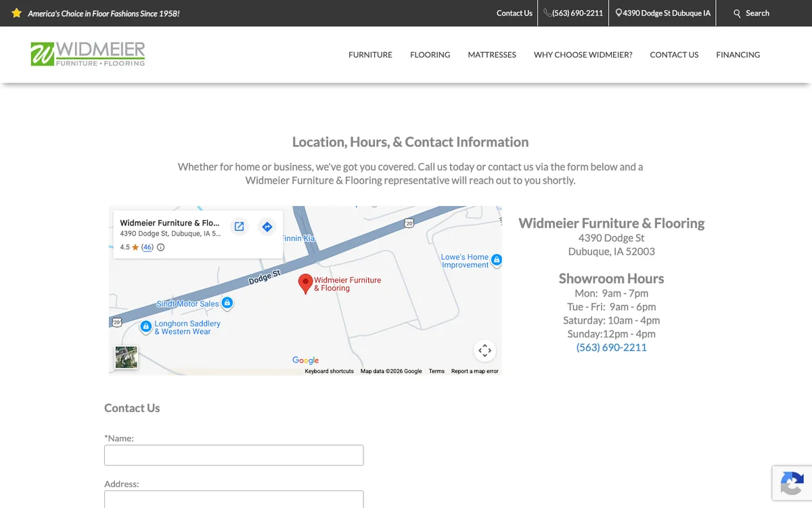Click Longhorn Saddlery map marker icon

(145, 327)
